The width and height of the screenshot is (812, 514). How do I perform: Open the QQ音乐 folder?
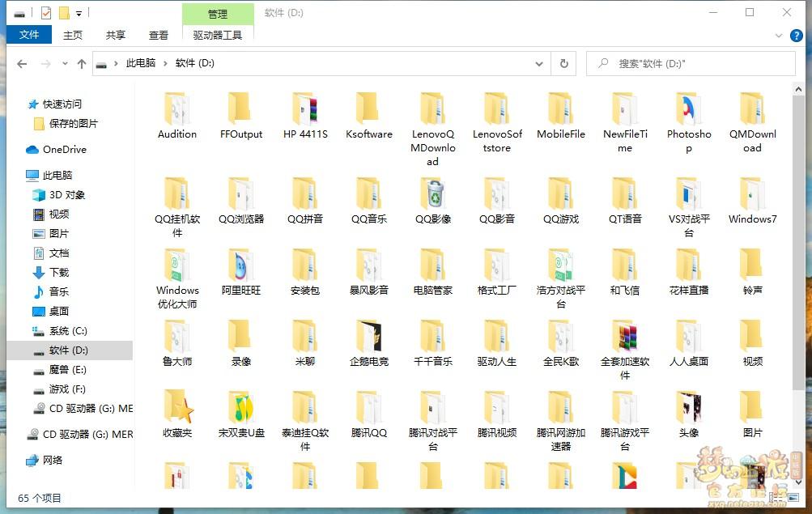coord(369,201)
